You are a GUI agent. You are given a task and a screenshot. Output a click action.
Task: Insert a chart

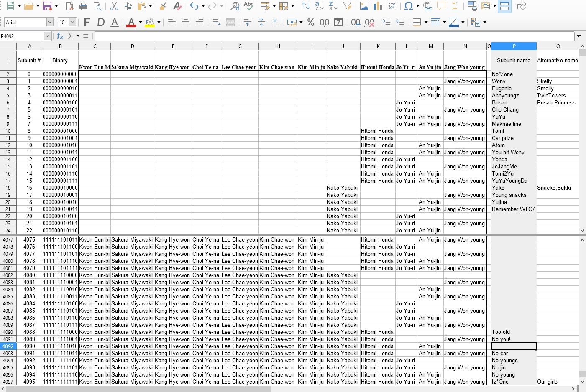coord(378,6)
